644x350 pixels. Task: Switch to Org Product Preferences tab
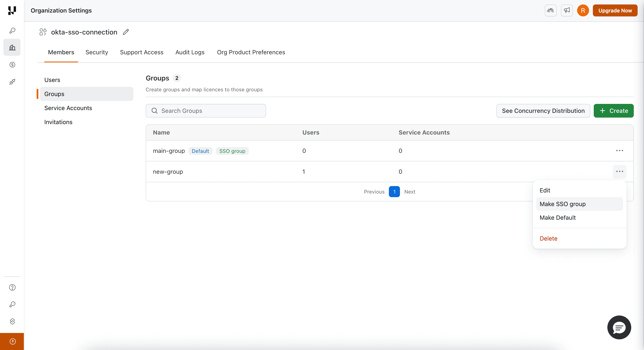251,52
